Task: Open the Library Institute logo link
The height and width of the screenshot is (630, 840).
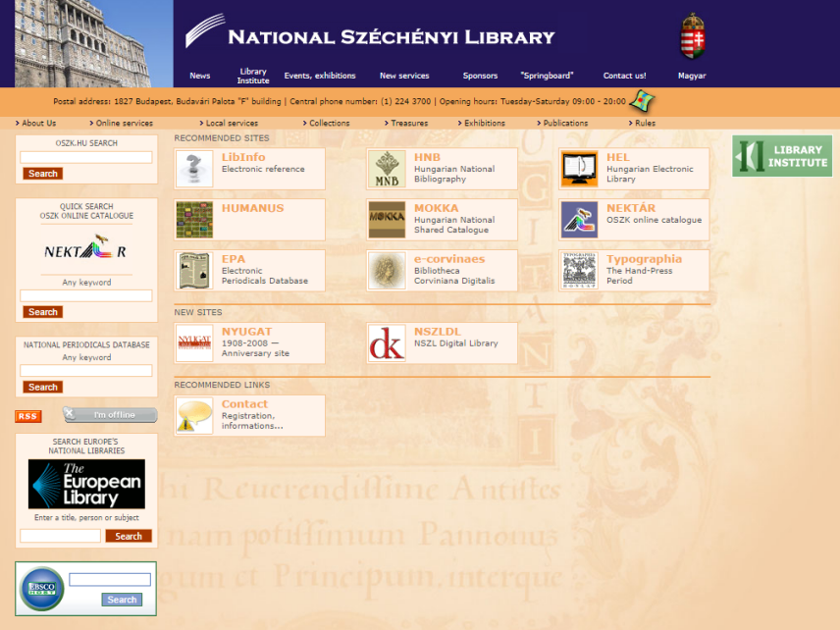Action: click(782, 156)
